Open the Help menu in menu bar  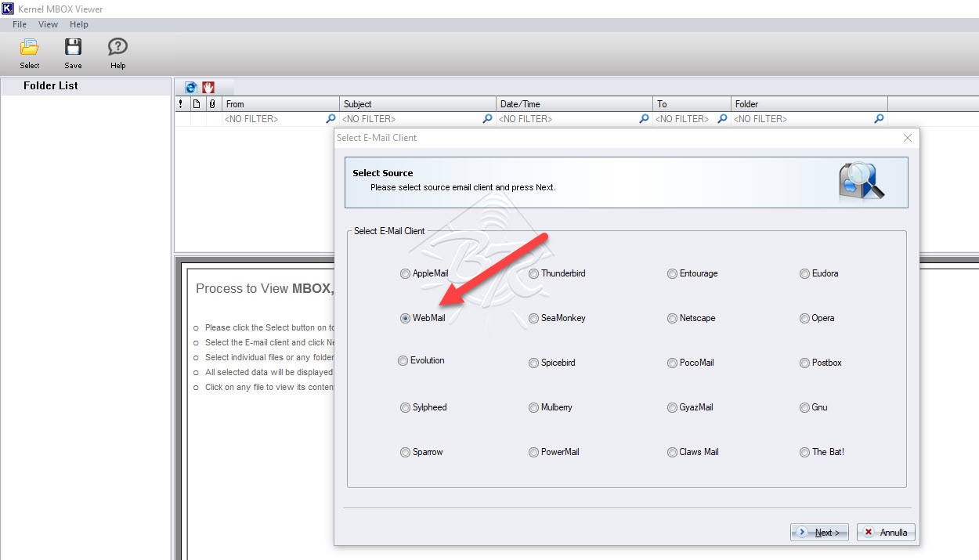[79, 24]
